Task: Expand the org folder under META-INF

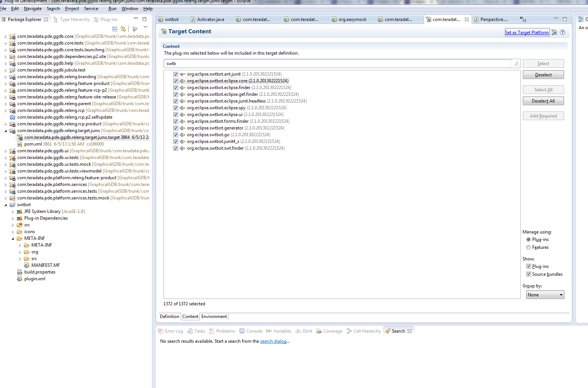Action: [x=20, y=252]
